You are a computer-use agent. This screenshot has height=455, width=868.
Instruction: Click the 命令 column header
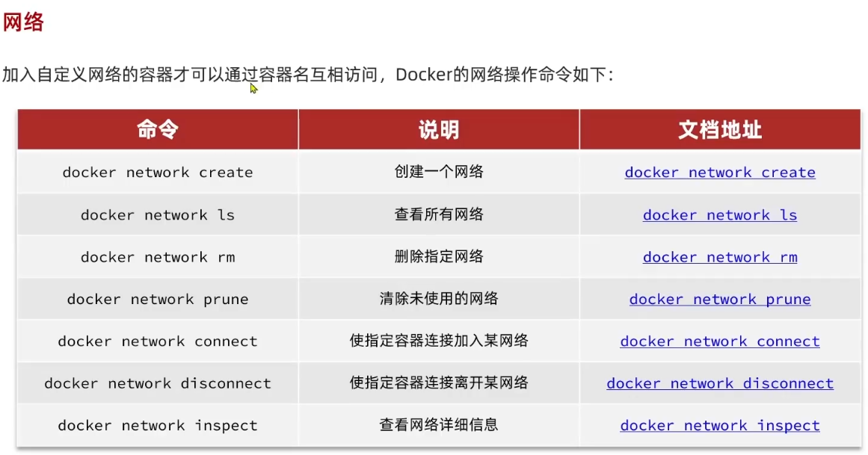click(x=158, y=130)
